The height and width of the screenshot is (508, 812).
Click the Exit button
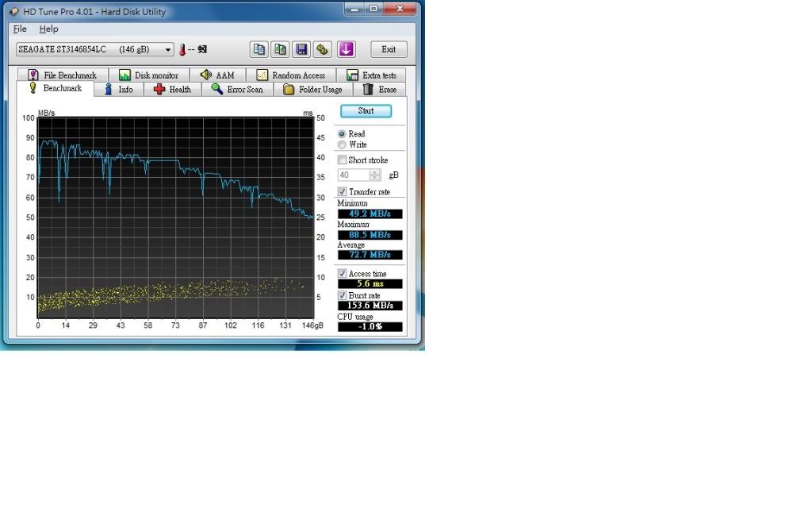[389, 49]
